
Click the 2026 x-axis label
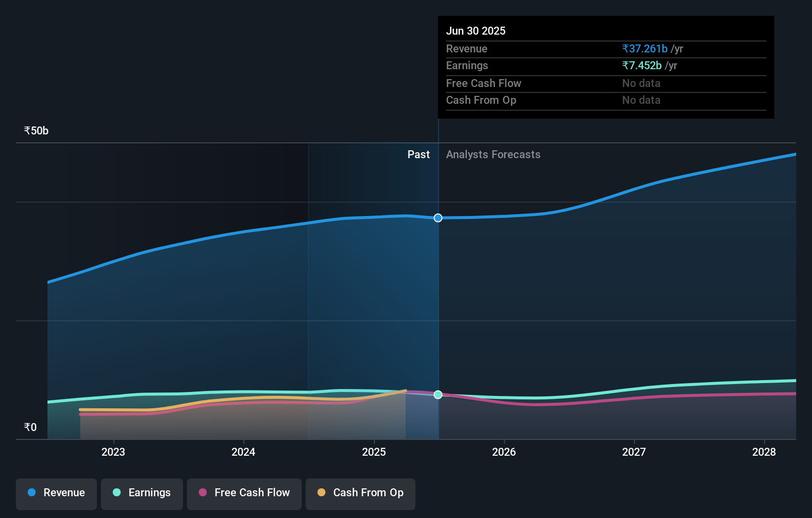pos(504,452)
